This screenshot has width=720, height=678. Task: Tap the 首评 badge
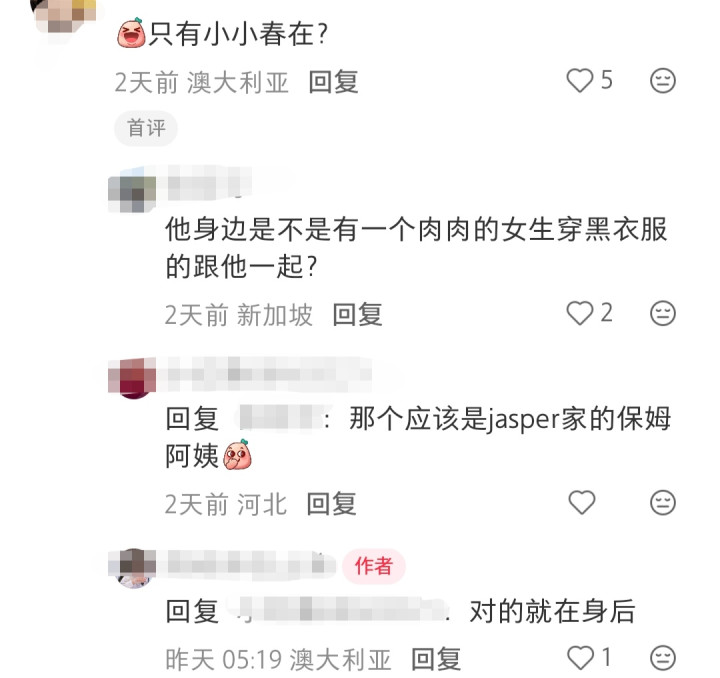pos(146,128)
